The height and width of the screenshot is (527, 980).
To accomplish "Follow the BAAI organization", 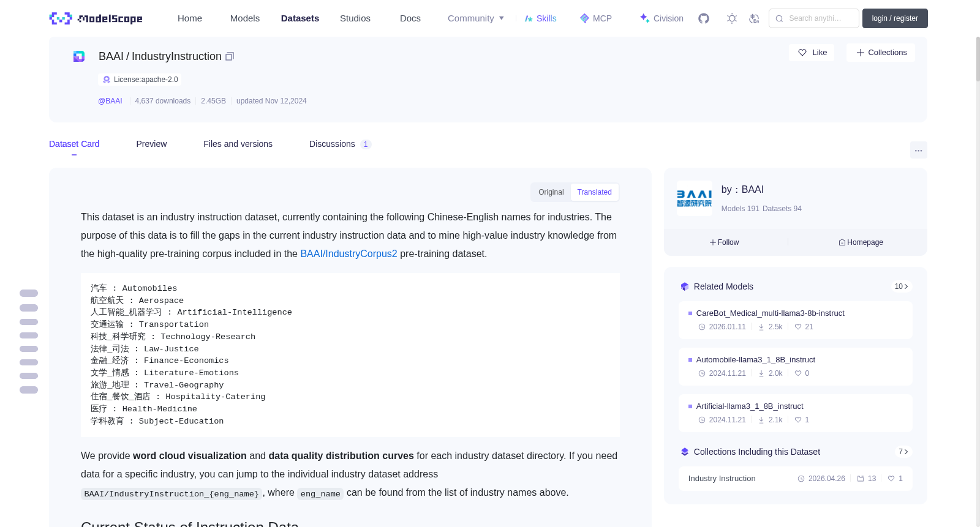I will click(x=725, y=242).
